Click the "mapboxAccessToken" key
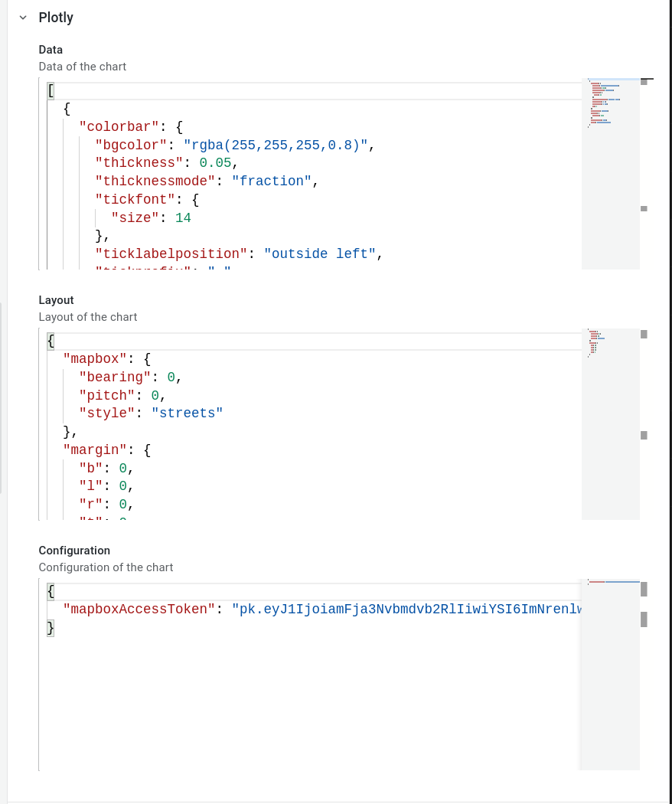 pyautogui.click(x=139, y=610)
